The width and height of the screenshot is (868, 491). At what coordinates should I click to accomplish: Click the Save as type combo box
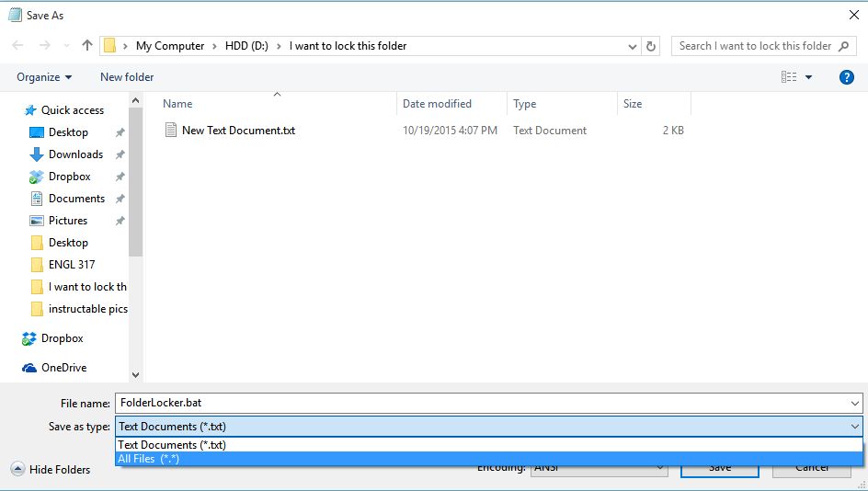(489, 427)
